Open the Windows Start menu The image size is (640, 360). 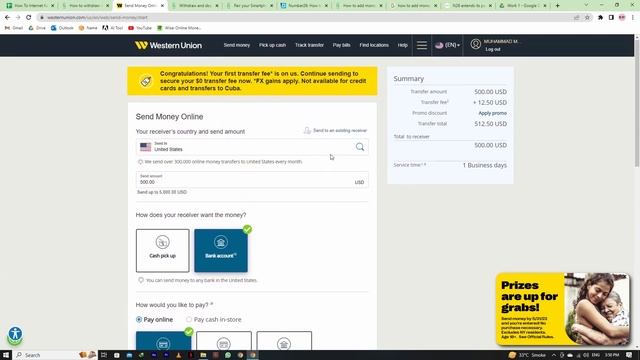pos(6,355)
